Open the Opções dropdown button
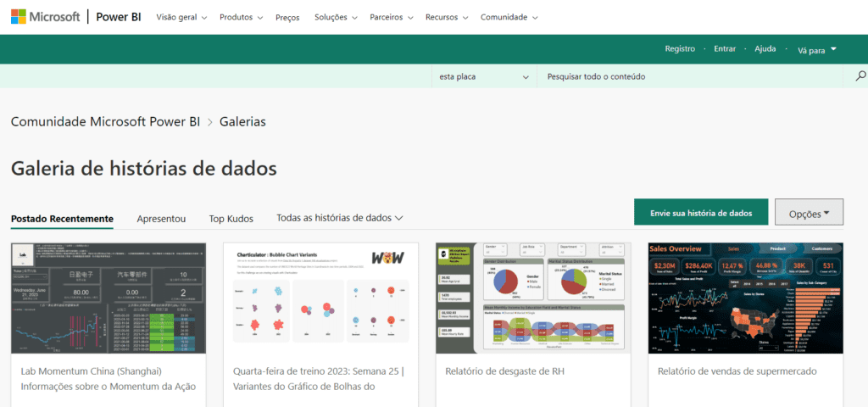 point(809,213)
